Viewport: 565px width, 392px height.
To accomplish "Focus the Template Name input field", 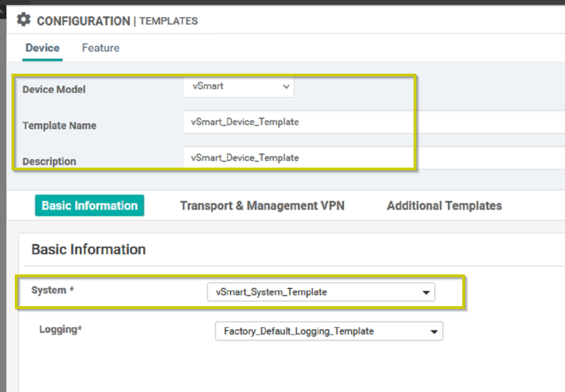I will pyautogui.click(x=374, y=122).
